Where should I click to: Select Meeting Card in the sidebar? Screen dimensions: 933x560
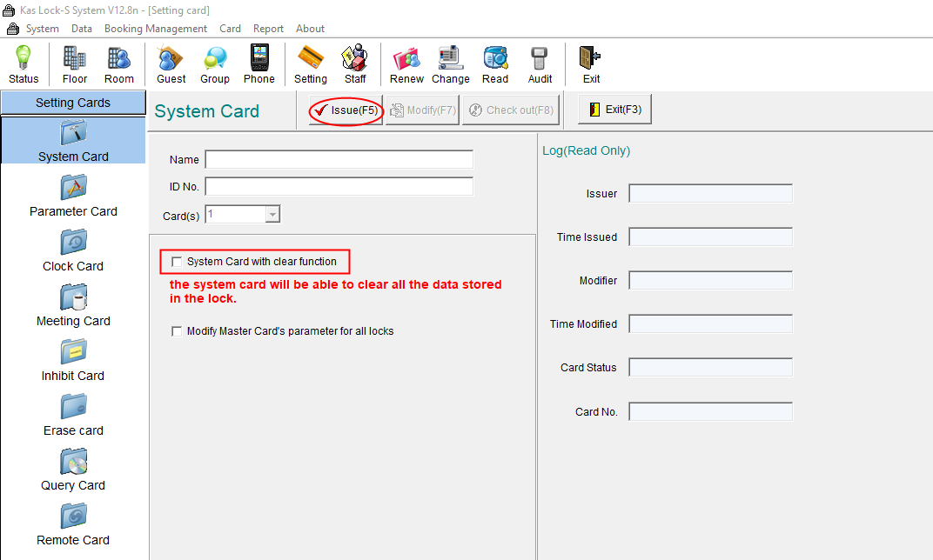click(x=73, y=305)
